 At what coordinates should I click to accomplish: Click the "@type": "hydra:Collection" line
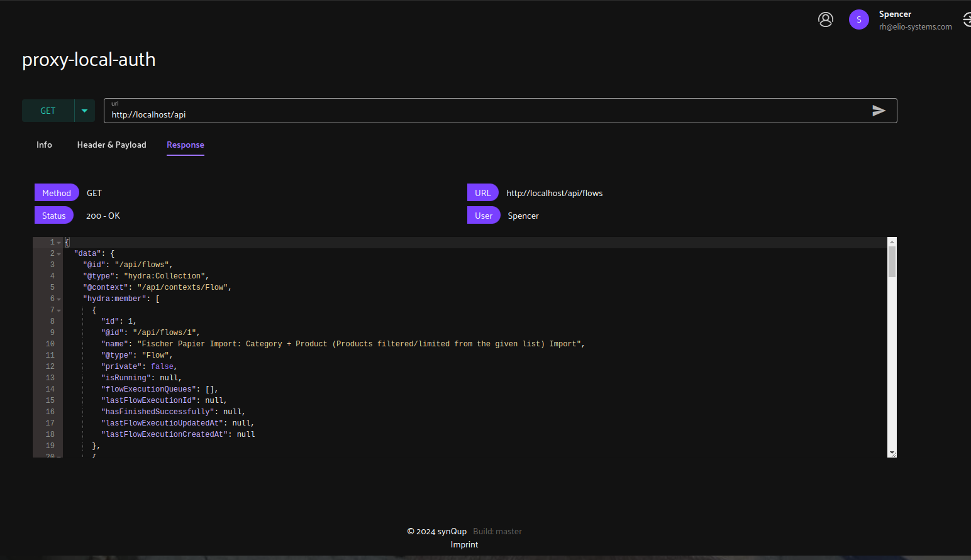(146, 276)
